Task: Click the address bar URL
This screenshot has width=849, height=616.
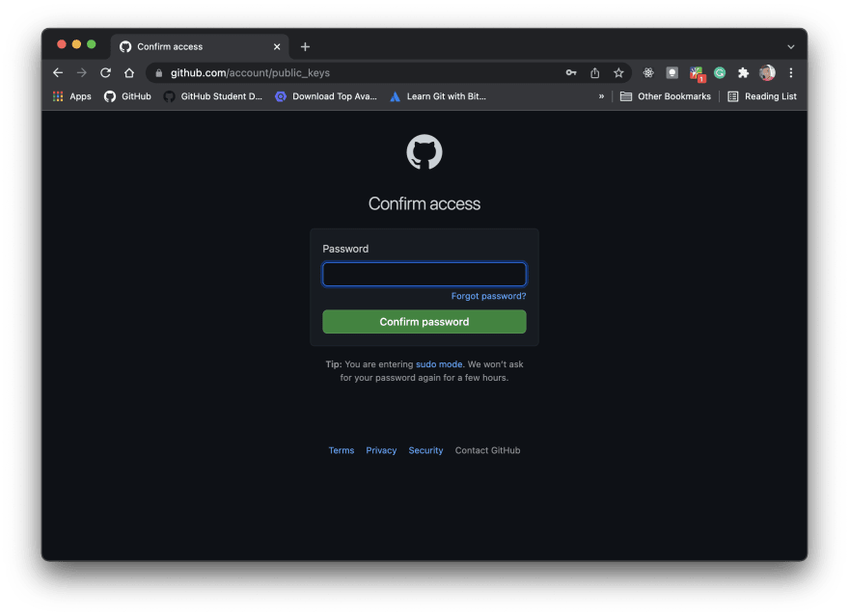Action: pos(250,73)
